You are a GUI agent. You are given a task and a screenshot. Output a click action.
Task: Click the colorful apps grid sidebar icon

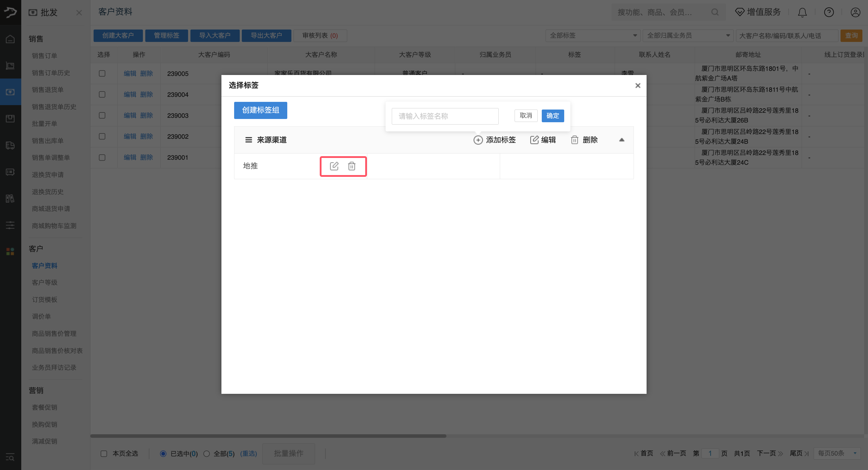(x=10, y=251)
